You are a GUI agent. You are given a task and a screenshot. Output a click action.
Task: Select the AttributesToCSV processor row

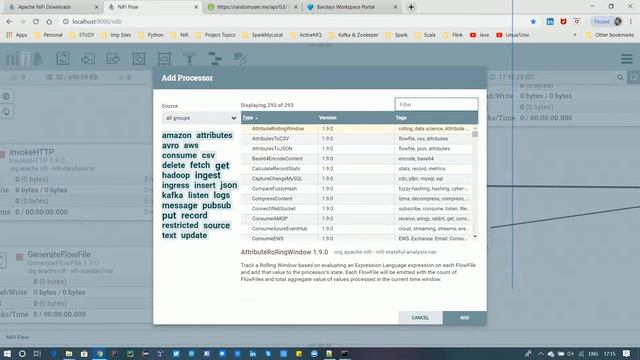click(357, 139)
